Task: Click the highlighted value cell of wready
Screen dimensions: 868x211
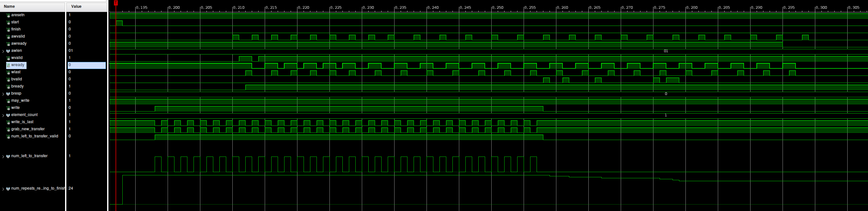Action: click(x=87, y=65)
